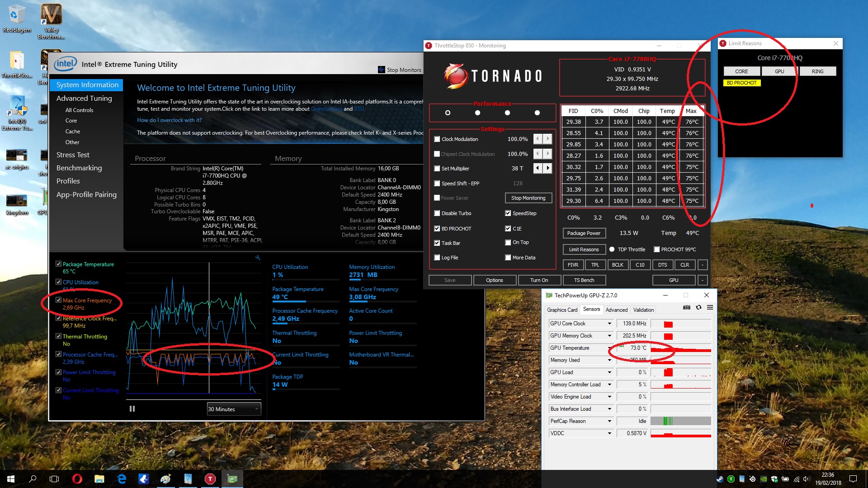Switch to the Advanced tab in GPU-Z
Viewport: 868px width, 488px height.
coord(616,310)
